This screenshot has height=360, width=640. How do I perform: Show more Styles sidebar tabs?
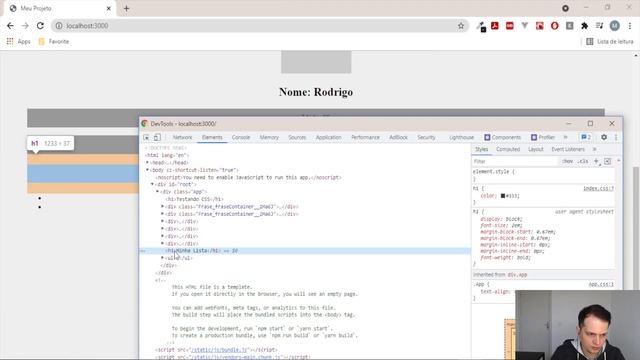click(595, 149)
